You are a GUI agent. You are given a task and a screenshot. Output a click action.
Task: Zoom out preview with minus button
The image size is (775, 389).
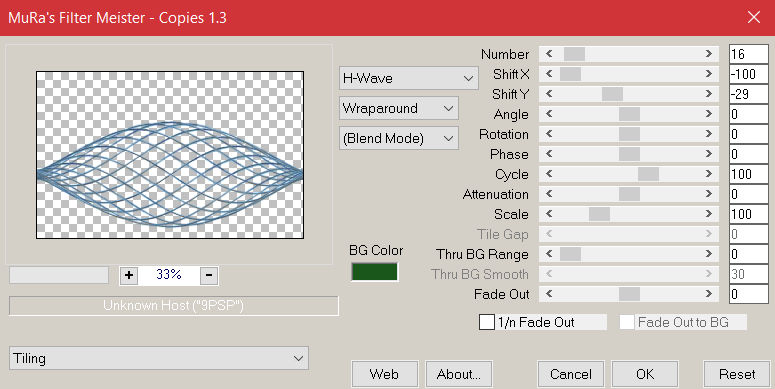click(x=209, y=275)
